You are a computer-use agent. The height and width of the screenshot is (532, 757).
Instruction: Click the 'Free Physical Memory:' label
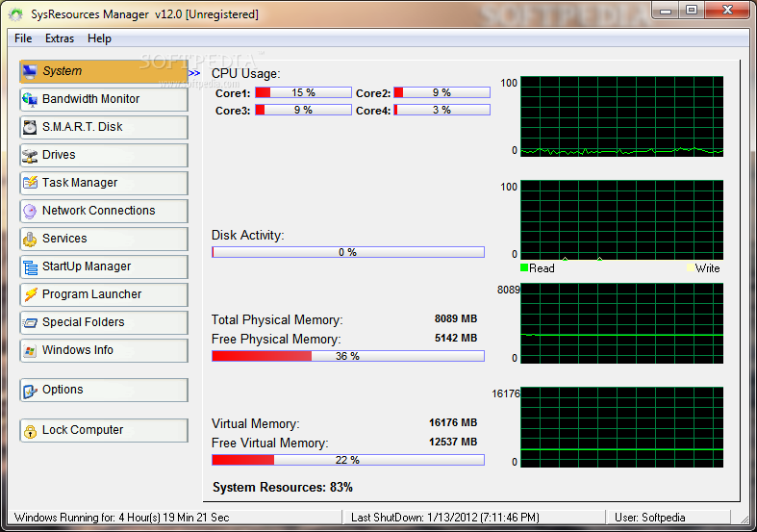pyautogui.click(x=276, y=339)
